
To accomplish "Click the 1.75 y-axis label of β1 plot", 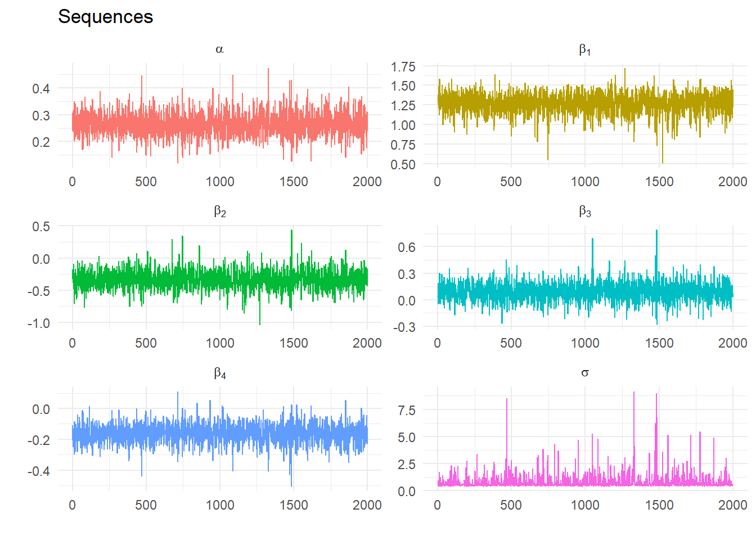I will 403,67.
